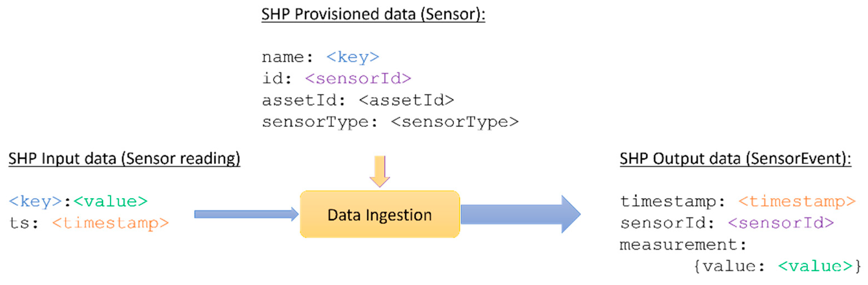The image size is (868, 285).
Task: Click the green <value> in the input data
Action: pyautogui.click(x=111, y=202)
